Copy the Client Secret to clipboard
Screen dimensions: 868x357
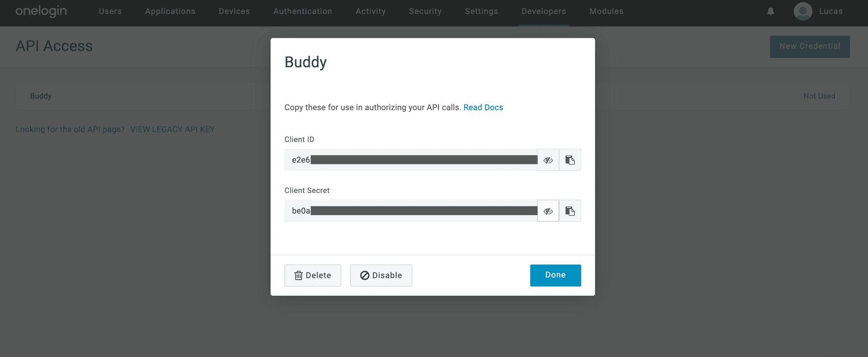click(570, 211)
